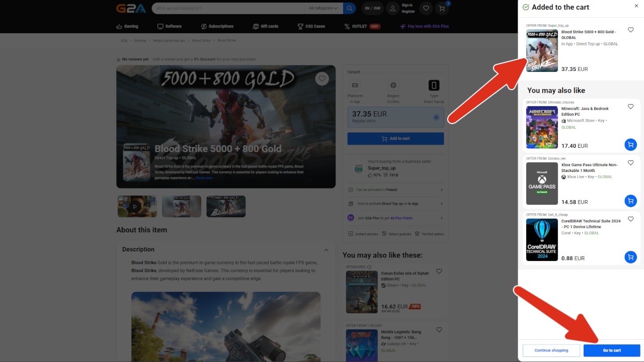Add CorelDRAW Technical Suite to cart

coord(630,257)
